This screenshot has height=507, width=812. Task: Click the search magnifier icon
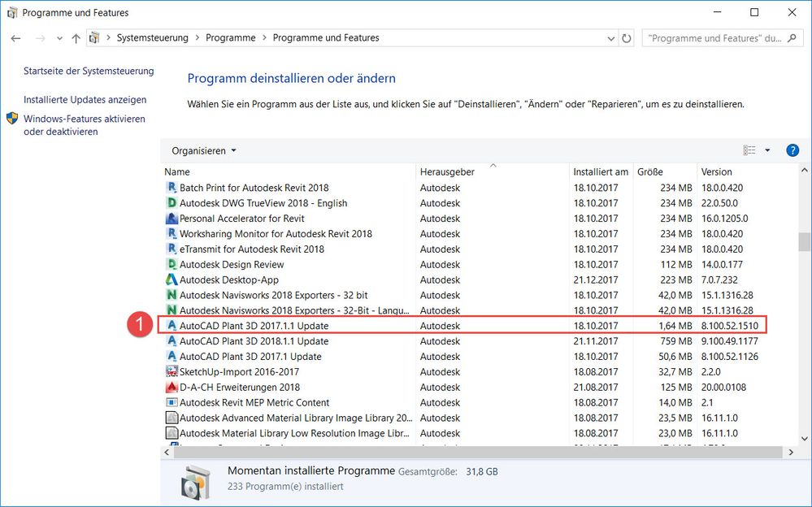(x=792, y=38)
